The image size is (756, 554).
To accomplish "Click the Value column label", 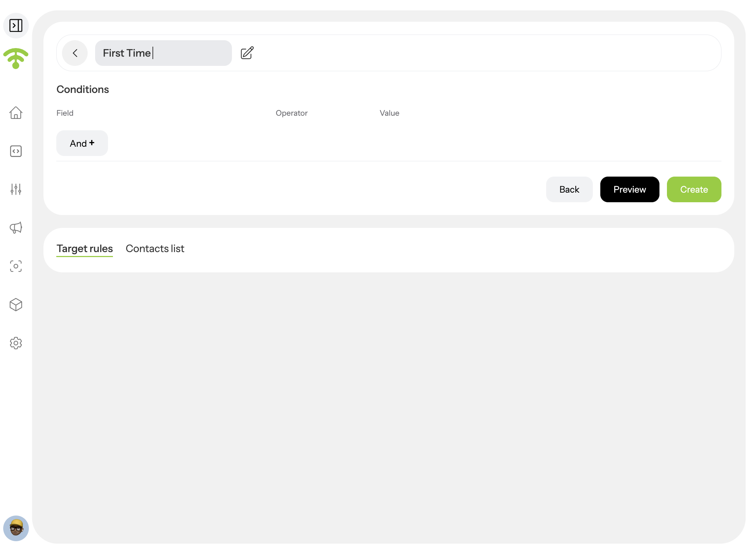I will (389, 113).
